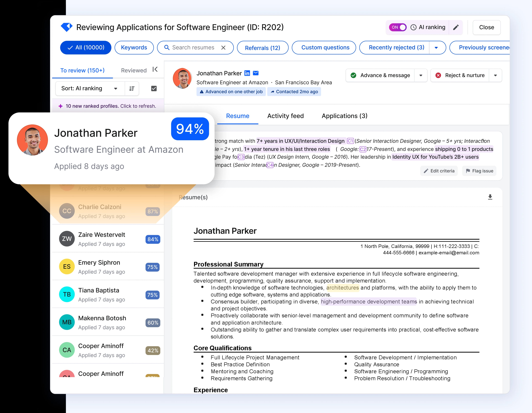
Task: Switch to the Reviewed tab
Action: [x=134, y=70]
